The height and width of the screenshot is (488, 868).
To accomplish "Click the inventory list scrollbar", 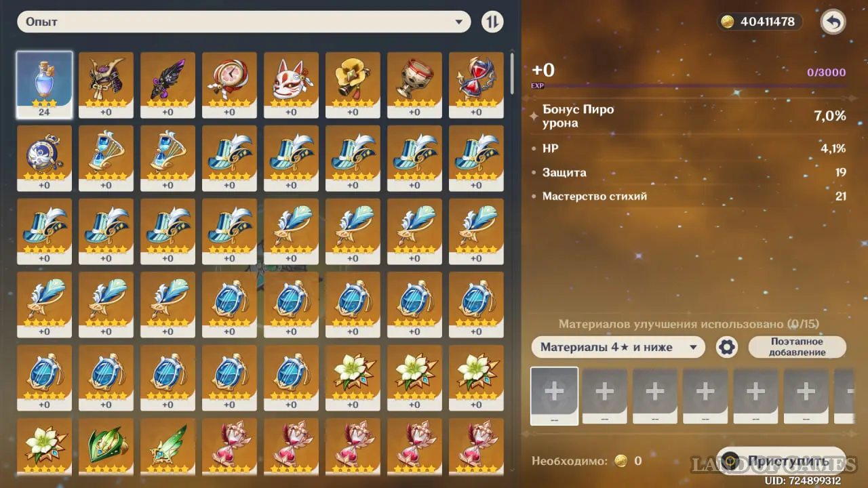I will (x=512, y=75).
